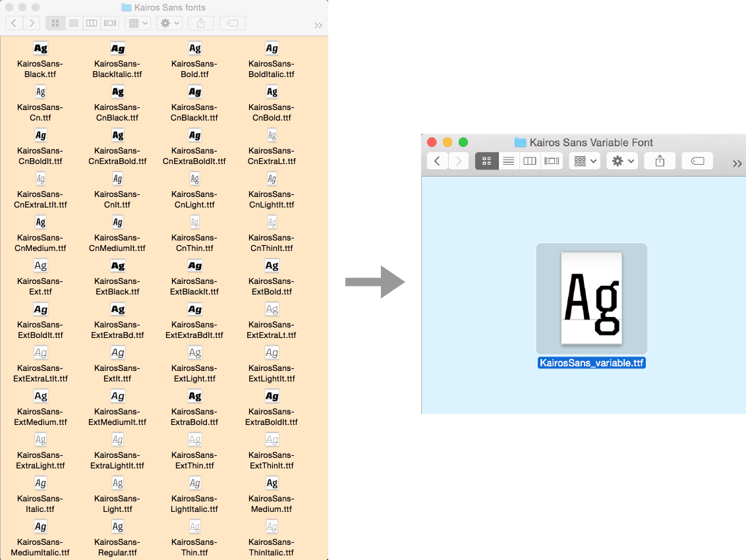Screen dimensions: 746x560
Task: Select KairosSans-CnExtraBold.ttf font file icon
Action: point(117,135)
